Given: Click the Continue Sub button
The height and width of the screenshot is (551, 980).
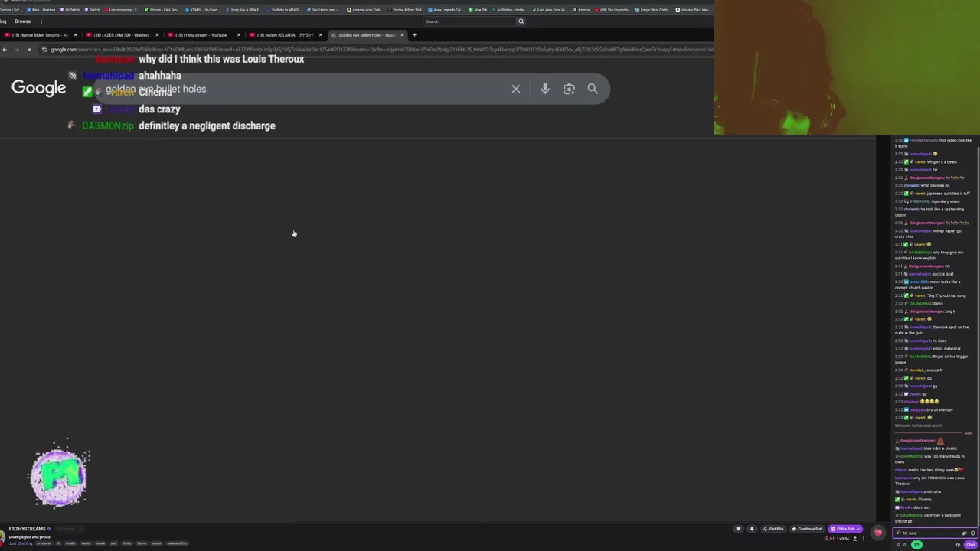Looking at the screenshot, I should tap(808, 529).
